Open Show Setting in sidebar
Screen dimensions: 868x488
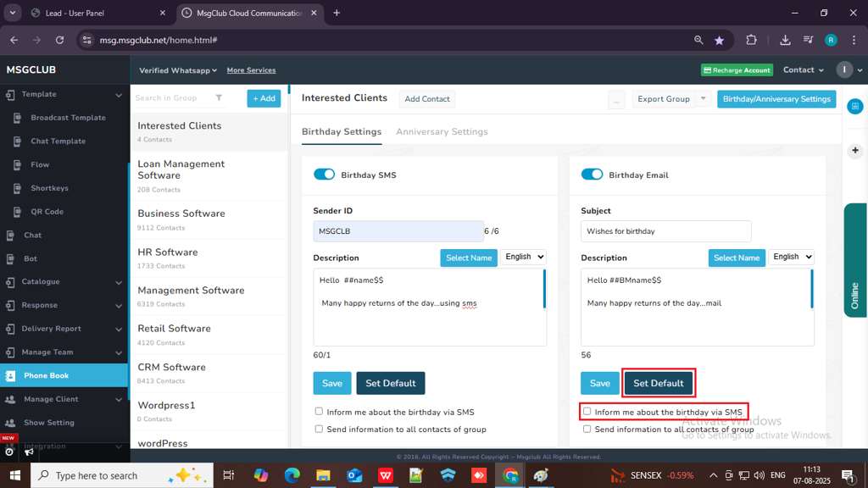tap(48, 423)
